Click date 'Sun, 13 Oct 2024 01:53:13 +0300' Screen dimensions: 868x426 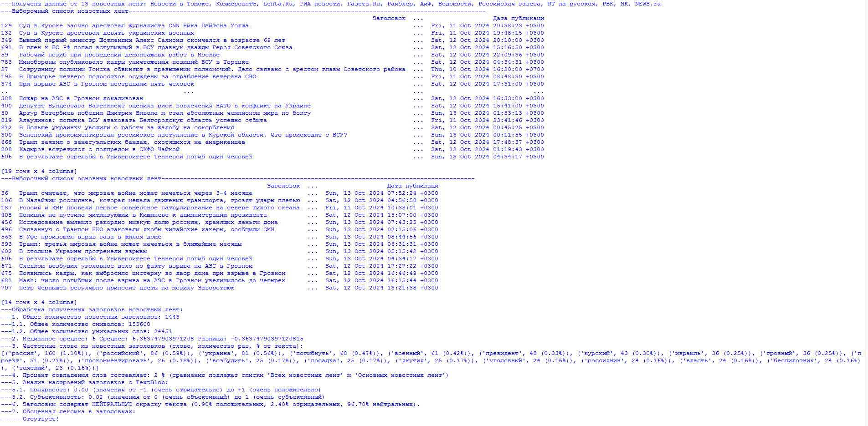488,113
